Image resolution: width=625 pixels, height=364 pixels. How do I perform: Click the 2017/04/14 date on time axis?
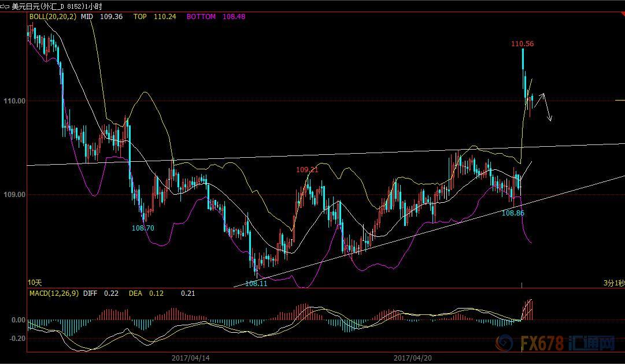[191, 358]
